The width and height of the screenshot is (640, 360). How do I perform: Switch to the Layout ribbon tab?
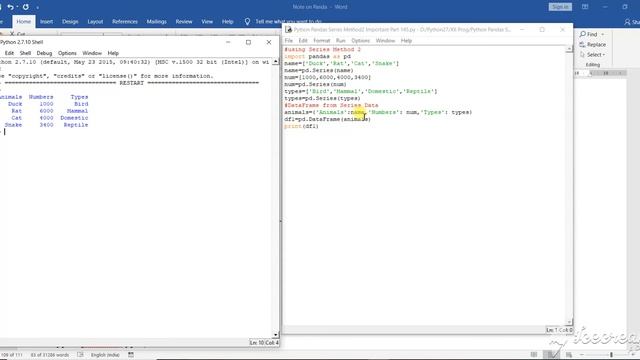[x=95, y=22]
